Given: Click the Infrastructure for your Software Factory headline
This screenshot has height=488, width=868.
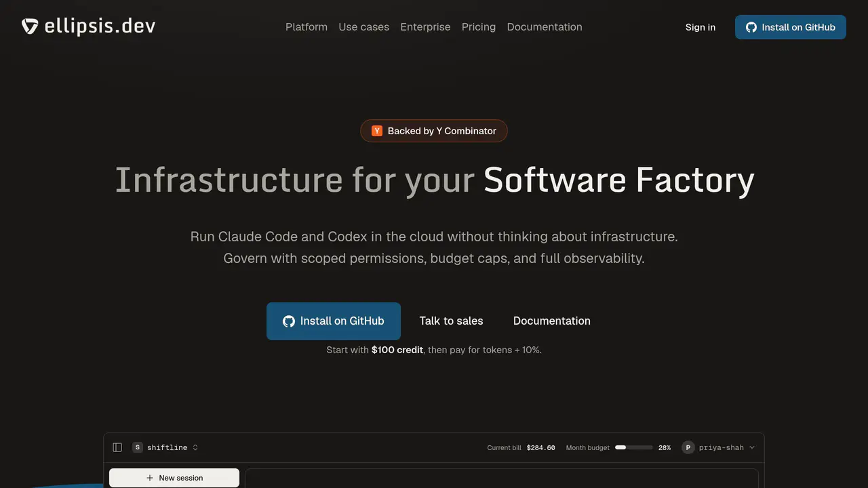Looking at the screenshot, I should point(434,180).
